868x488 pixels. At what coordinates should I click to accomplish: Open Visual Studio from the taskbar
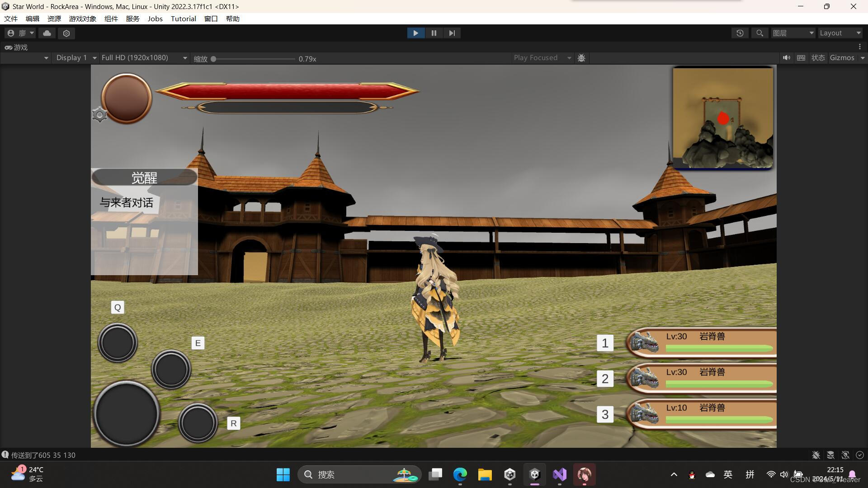tap(559, 474)
